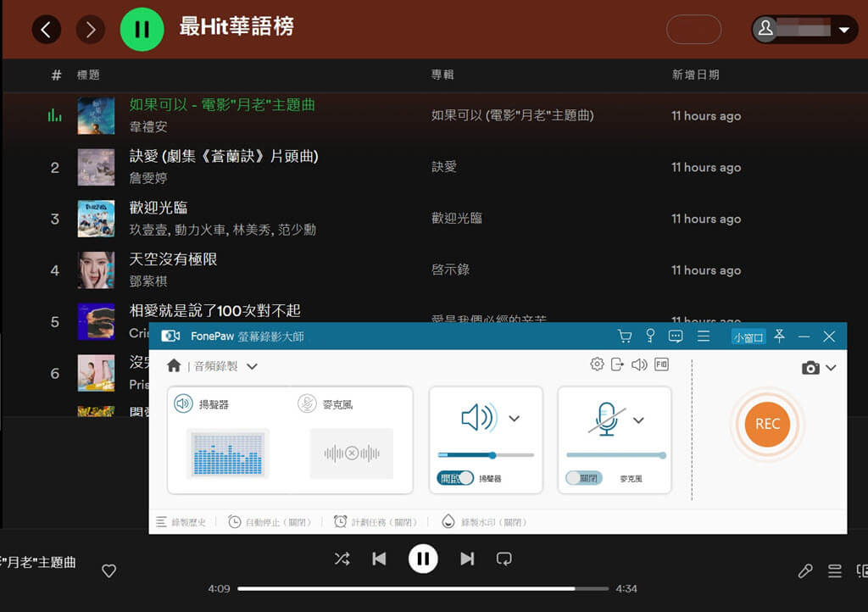Go forward with Spotify's forward arrow
The width and height of the screenshot is (868, 612).
90,30
